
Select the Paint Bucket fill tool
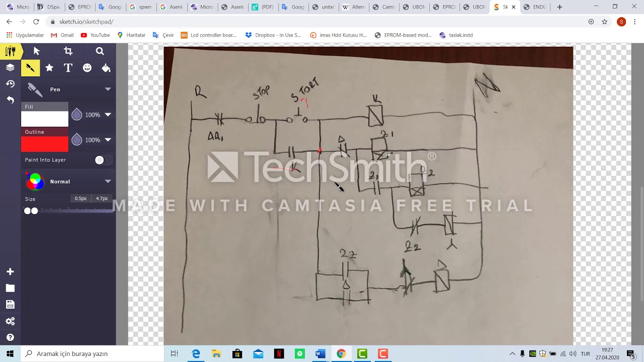tap(106, 68)
